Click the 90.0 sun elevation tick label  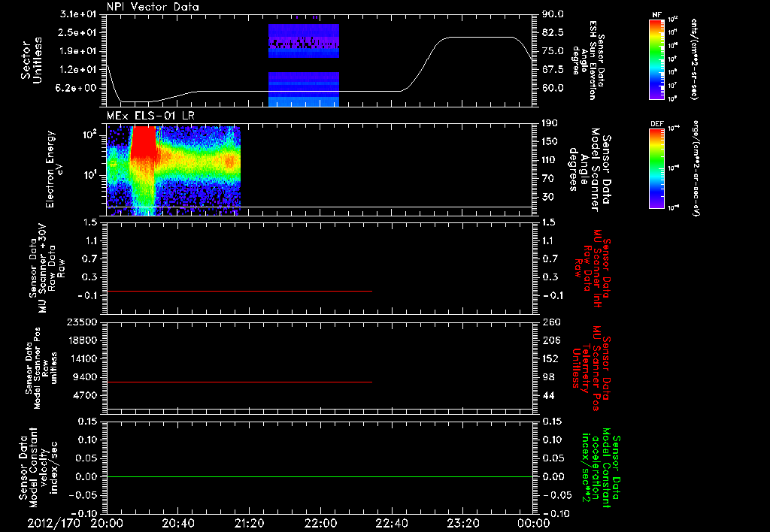[x=553, y=14]
